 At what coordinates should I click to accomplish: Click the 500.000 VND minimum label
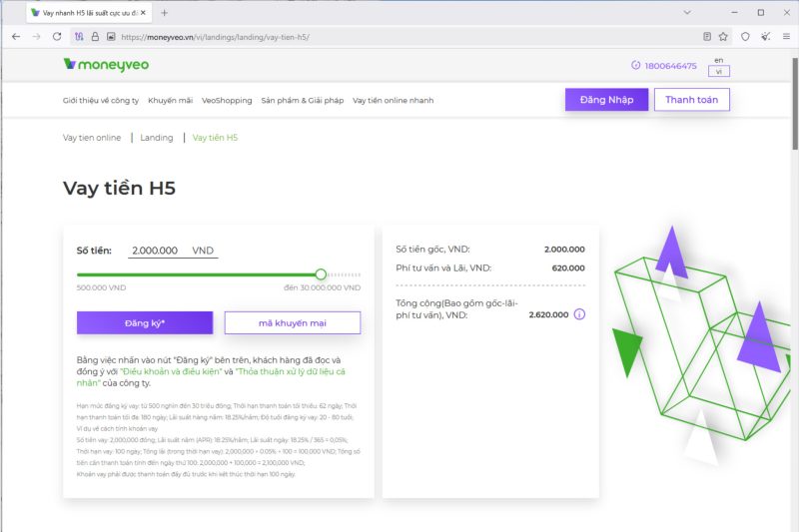click(101, 287)
